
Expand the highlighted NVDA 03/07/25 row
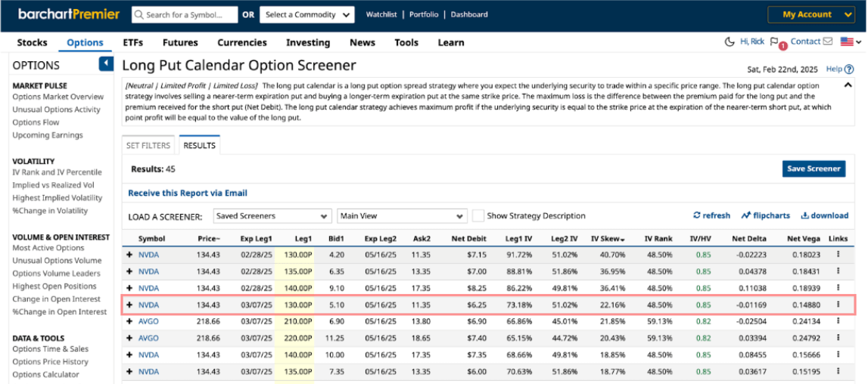click(x=129, y=305)
